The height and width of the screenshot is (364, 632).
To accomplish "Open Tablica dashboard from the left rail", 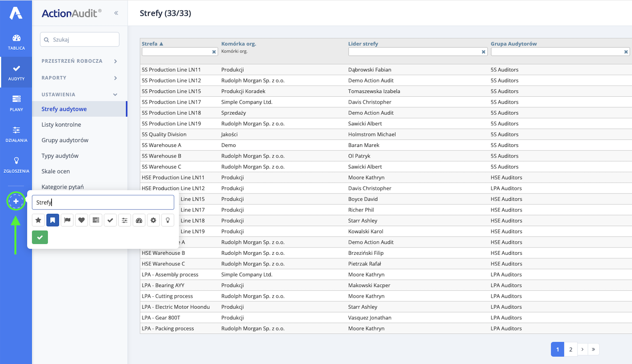I will (16, 42).
